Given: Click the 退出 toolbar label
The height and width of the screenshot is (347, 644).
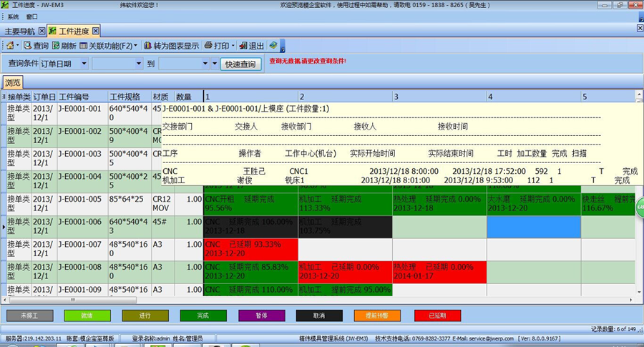Looking at the screenshot, I should (256, 46).
